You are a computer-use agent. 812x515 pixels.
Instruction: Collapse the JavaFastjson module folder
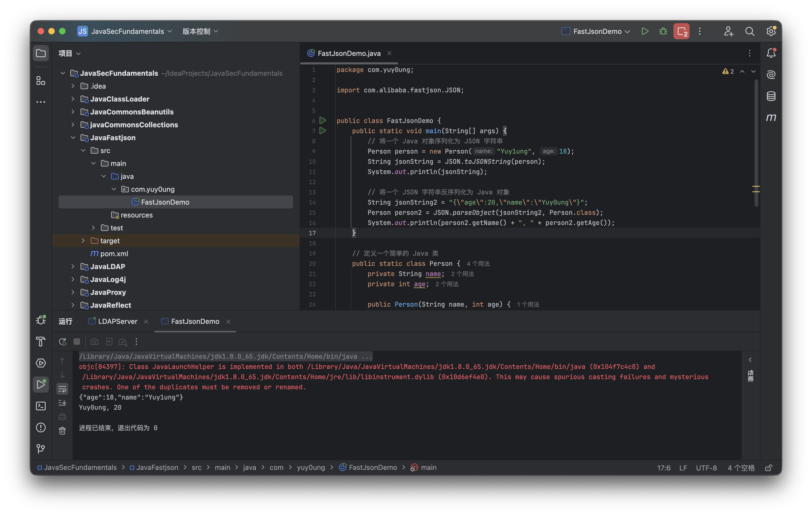point(73,137)
